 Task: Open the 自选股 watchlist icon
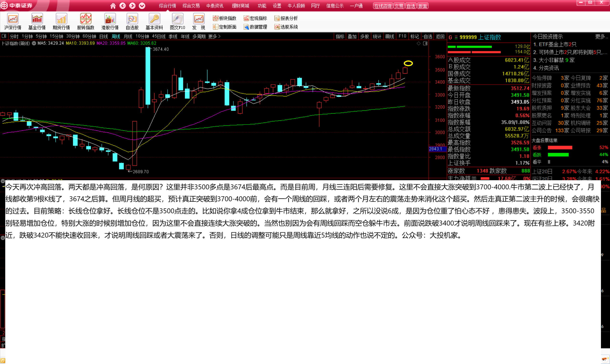pos(132,22)
